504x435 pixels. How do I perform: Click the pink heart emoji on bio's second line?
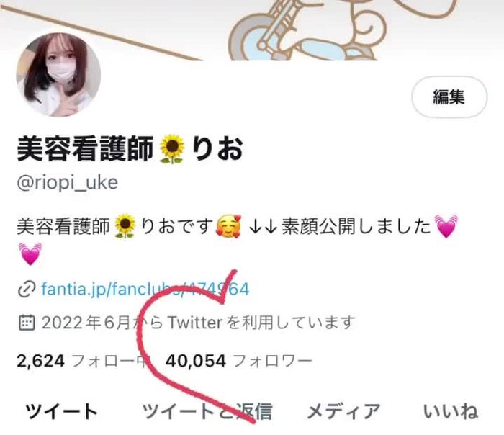(x=30, y=254)
